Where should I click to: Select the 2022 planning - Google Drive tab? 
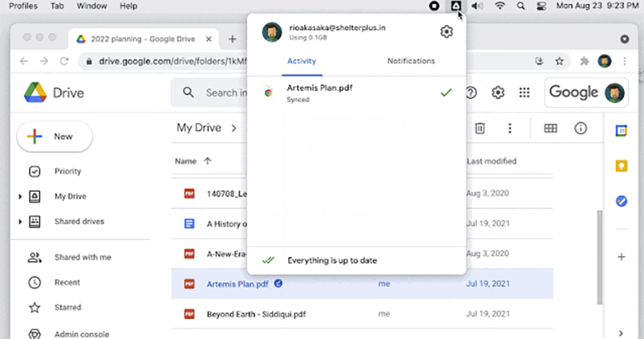[143, 39]
